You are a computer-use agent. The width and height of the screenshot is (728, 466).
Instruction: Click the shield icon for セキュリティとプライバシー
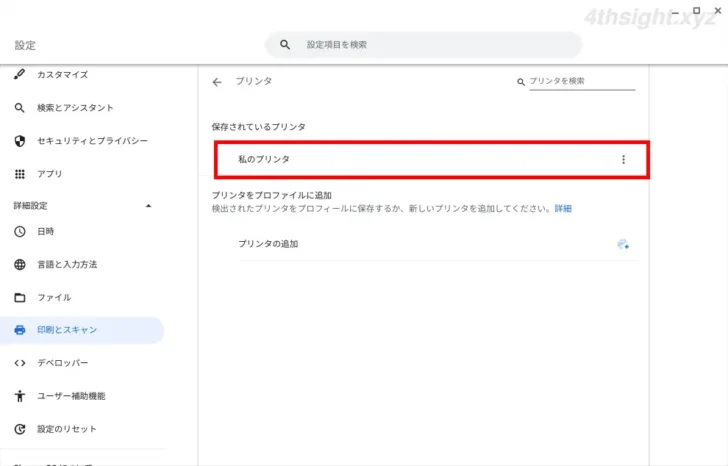[x=20, y=141]
